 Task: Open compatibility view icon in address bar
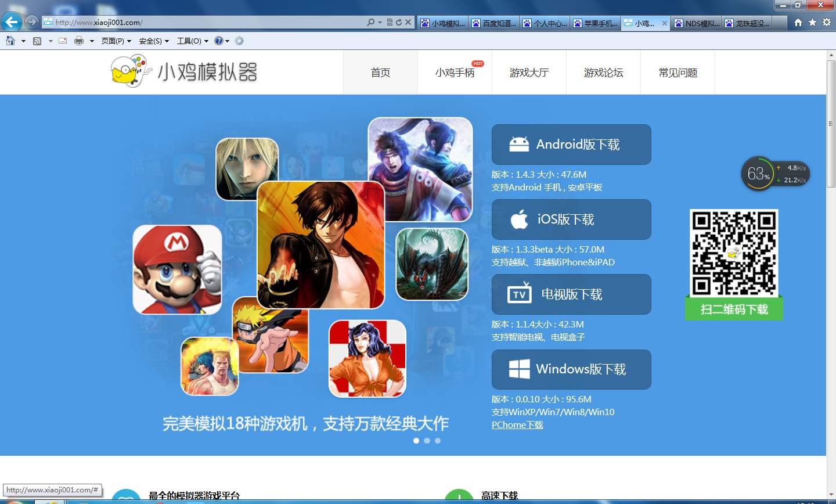390,23
